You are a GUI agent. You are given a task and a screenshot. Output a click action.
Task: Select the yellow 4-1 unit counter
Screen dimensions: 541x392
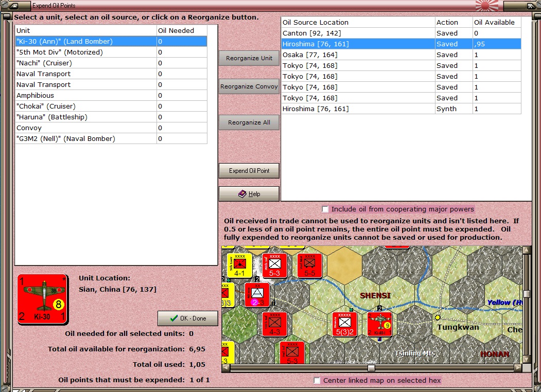[x=239, y=265]
